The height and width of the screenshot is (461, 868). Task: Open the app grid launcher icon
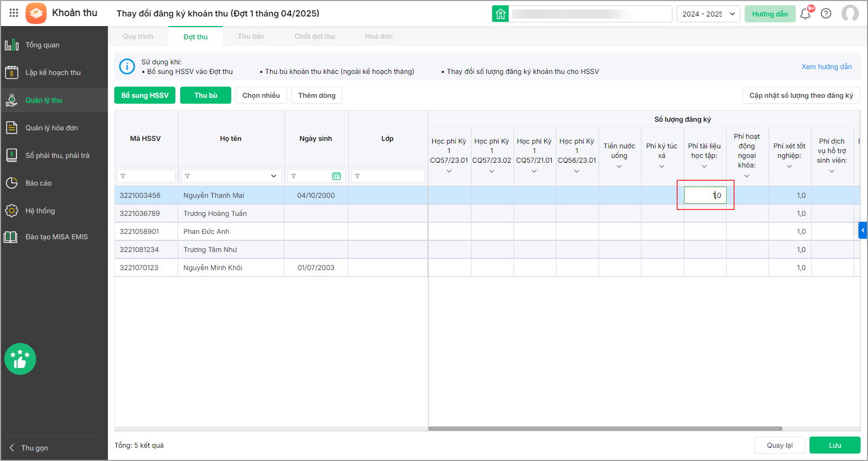[14, 13]
